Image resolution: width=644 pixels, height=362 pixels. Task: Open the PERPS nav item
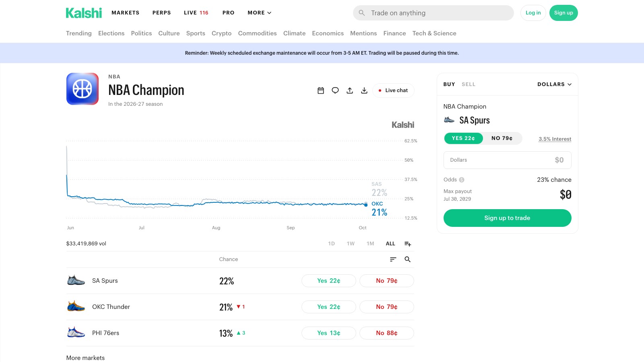click(x=162, y=13)
